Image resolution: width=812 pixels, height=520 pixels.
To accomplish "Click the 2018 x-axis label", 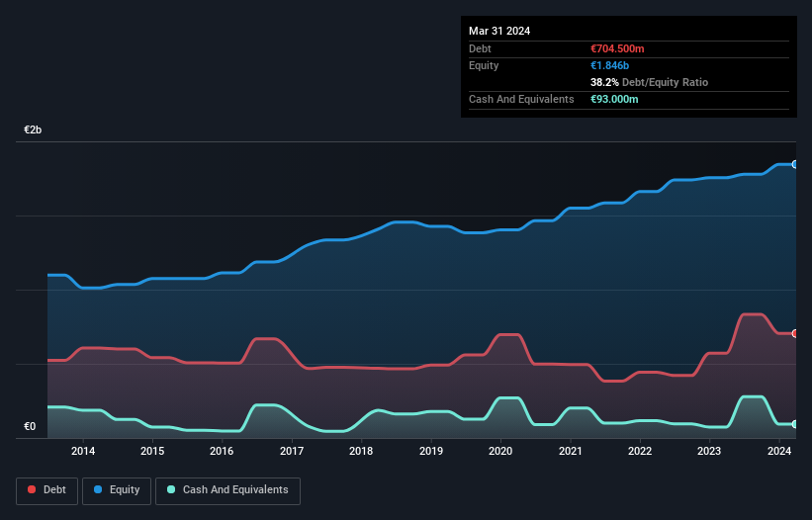I will click(361, 451).
